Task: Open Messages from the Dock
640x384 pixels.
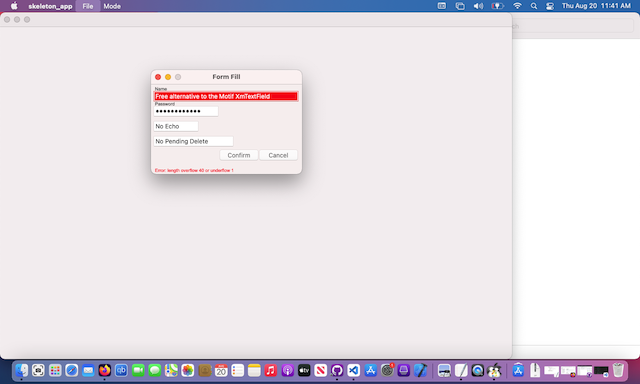Action: pyautogui.click(x=155, y=370)
